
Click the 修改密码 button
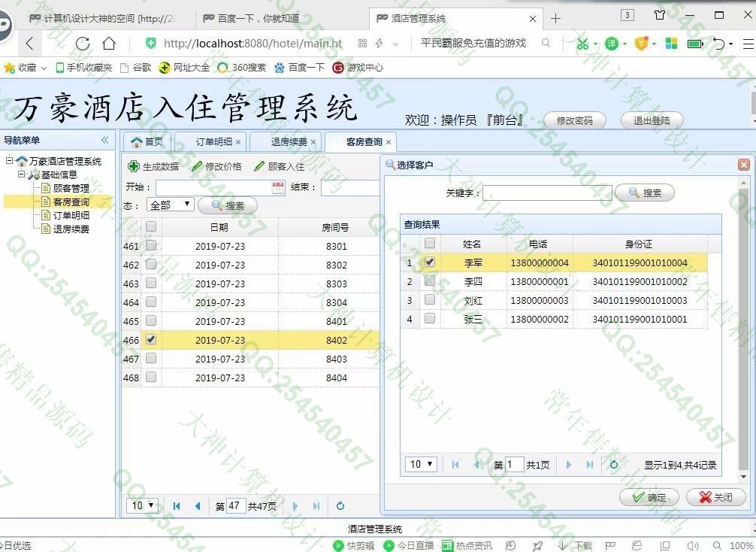coord(574,120)
